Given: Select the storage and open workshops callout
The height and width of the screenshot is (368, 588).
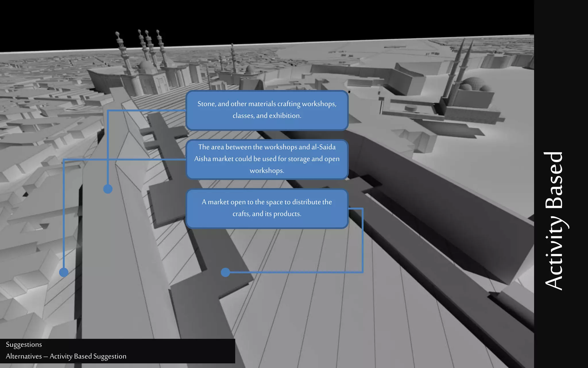Looking at the screenshot, I should [x=267, y=159].
